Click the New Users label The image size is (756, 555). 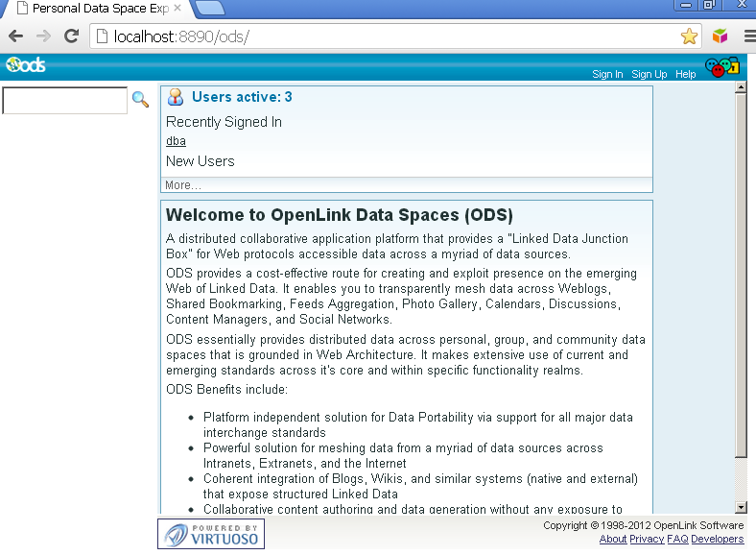click(201, 161)
